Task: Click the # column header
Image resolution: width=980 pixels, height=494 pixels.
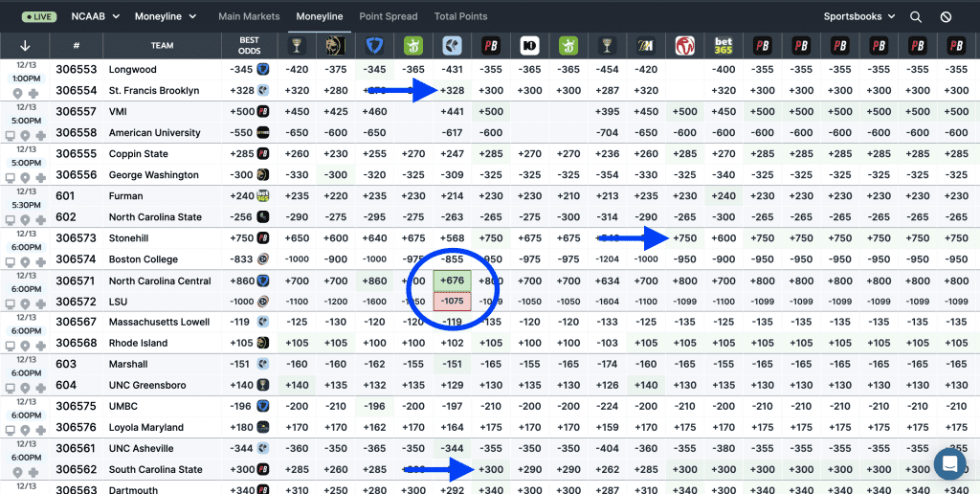Action: [x=77, y=46]
